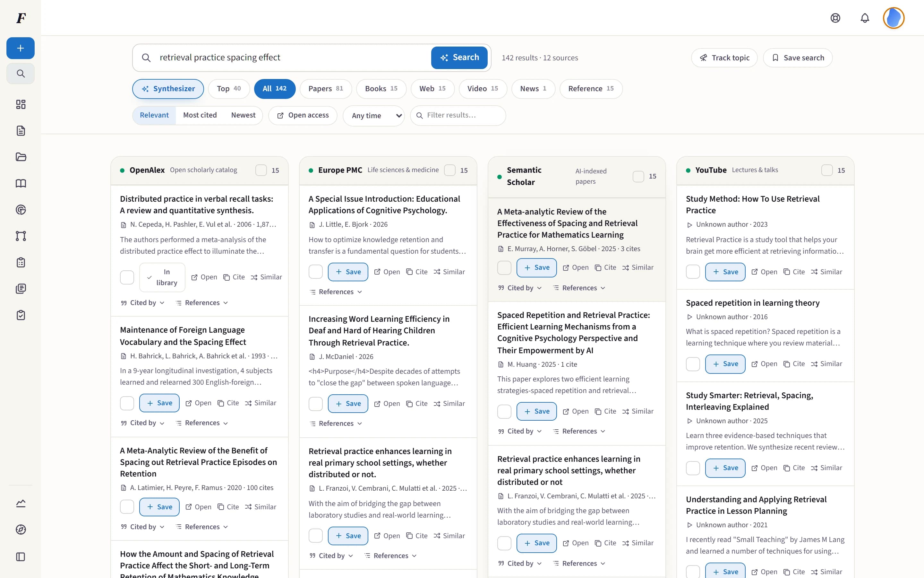The image size is (924, 578).
Task: Switch to the Video tab
Action: pos(483,89)
